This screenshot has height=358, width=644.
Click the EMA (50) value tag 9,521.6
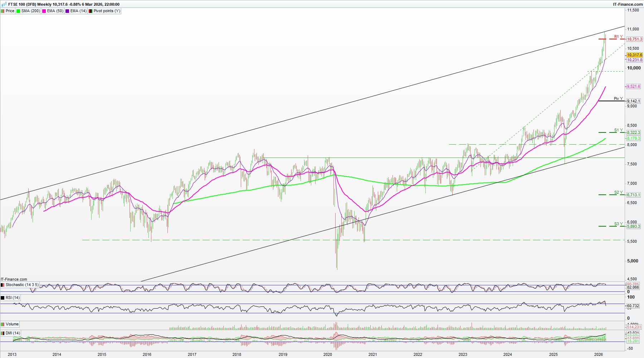[x=634, y=87]
